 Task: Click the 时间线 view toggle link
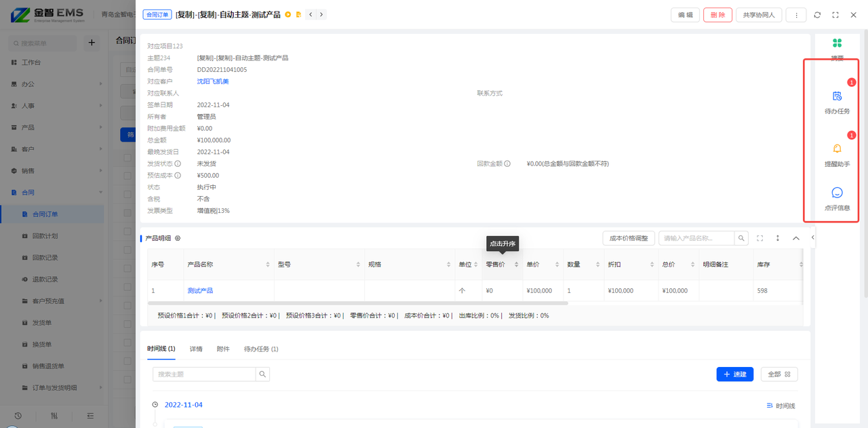pyautogui.click(x=781, y=406)
